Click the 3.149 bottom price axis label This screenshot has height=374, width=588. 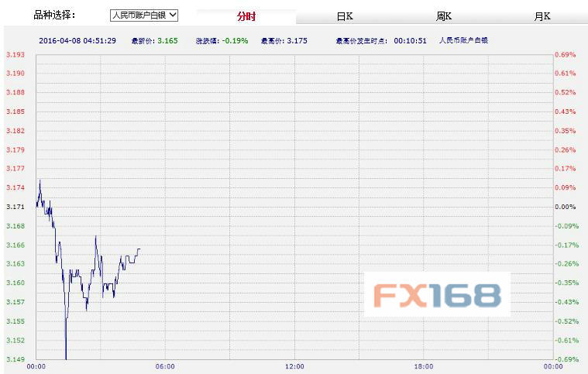[x=15, y=359]
